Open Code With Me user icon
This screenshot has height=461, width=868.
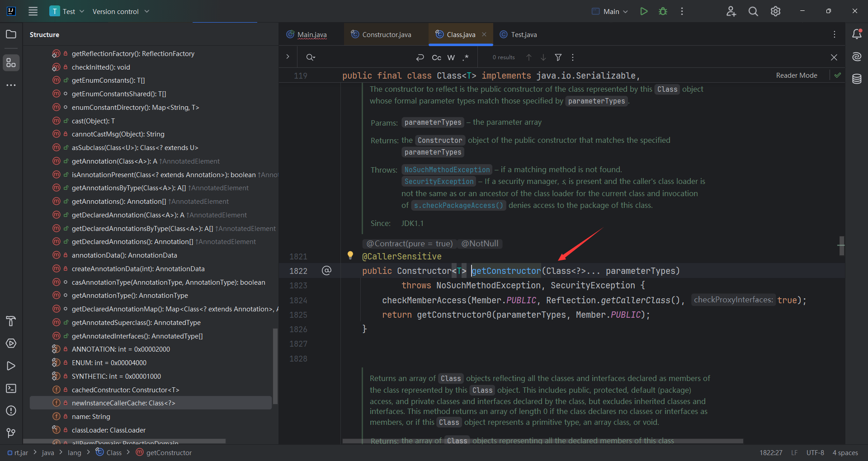click(x=731, y=11)
